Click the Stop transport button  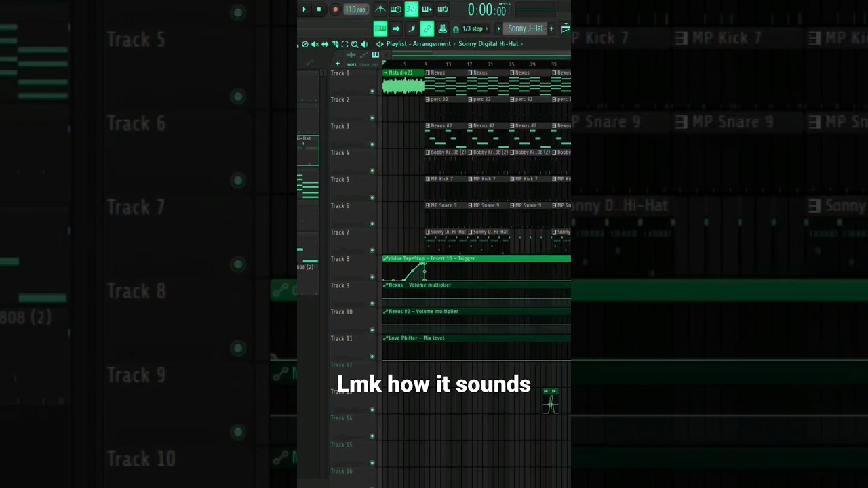tap(319, 9)
